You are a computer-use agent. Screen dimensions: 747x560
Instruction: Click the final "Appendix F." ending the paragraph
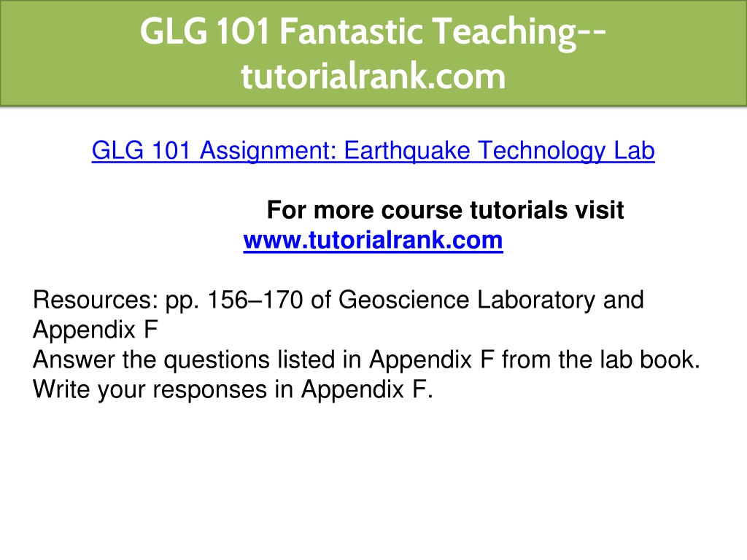click(367, 389)
